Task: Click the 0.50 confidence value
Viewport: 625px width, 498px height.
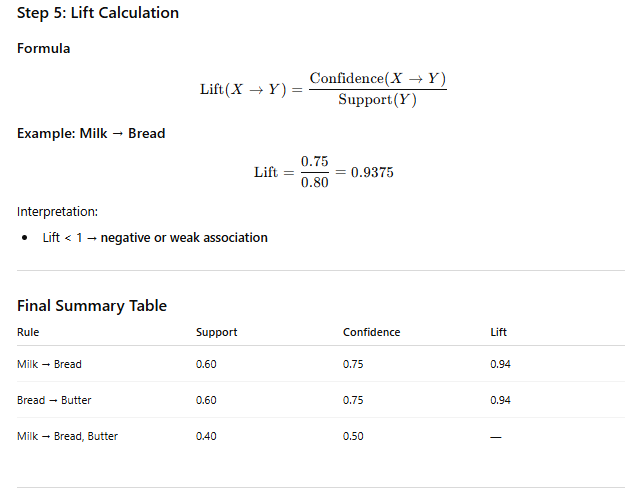Action: 353,436
